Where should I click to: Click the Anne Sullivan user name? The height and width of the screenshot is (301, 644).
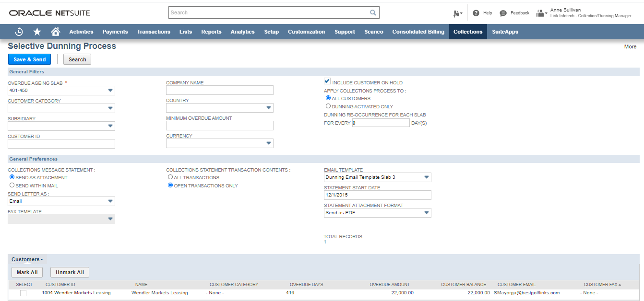565,10
